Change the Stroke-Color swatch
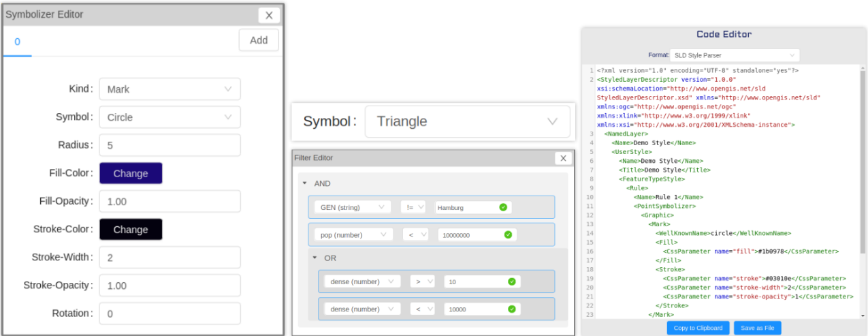868x336 pixels. (x=131, y=230)
